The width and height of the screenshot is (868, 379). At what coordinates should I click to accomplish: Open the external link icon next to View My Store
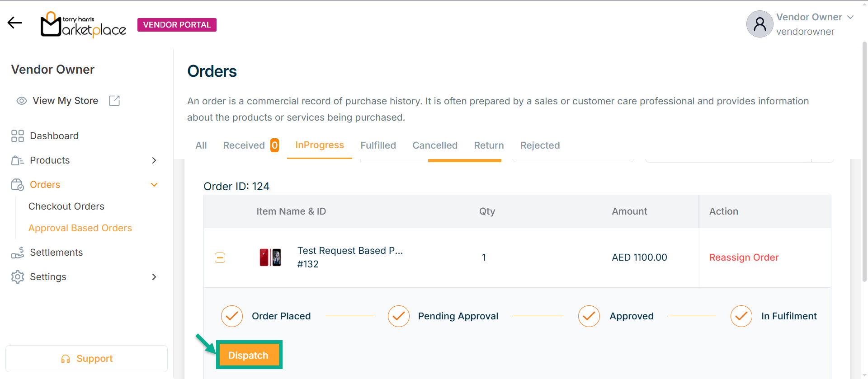coord(114,101)
